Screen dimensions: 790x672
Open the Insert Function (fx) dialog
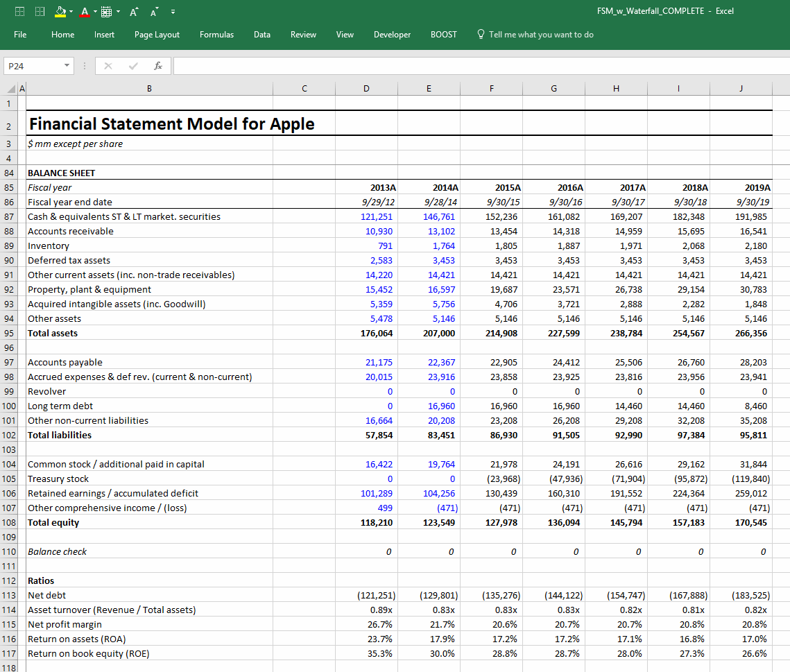pos(157,64)
